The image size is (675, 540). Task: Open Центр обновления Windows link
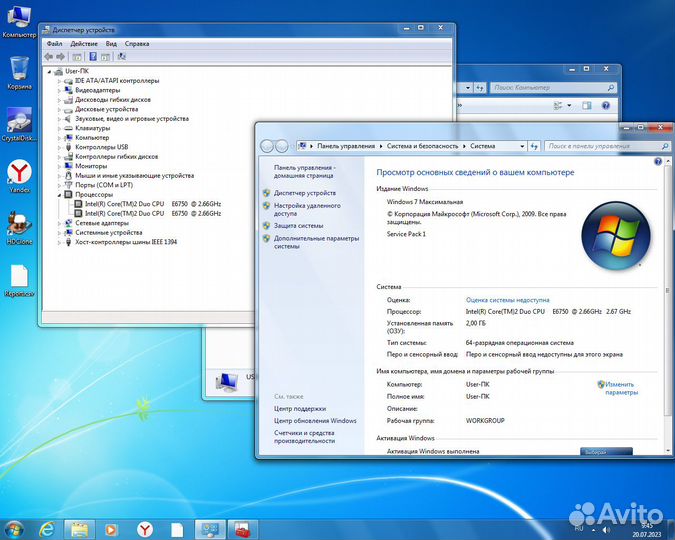click(x=315, y=421)
